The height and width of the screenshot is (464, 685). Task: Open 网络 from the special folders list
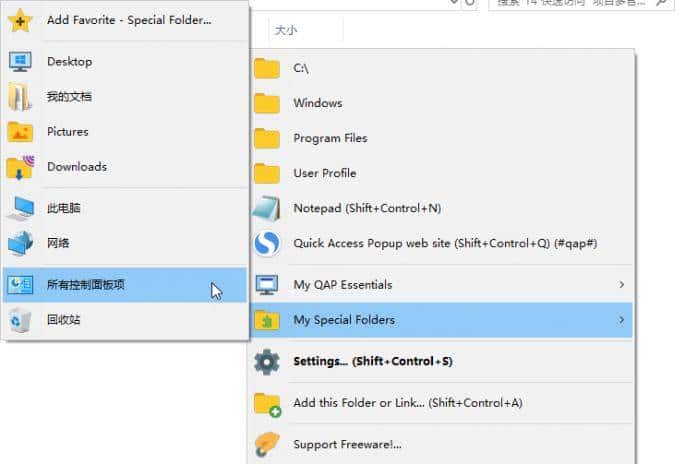click(x=58, y=243)
